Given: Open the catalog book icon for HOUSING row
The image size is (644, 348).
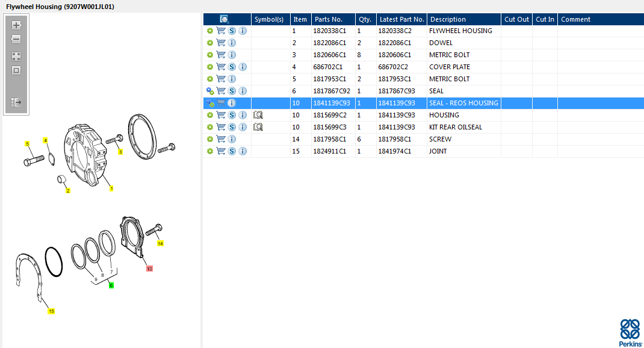Looking at the screenshot, I should pos(258,115).
